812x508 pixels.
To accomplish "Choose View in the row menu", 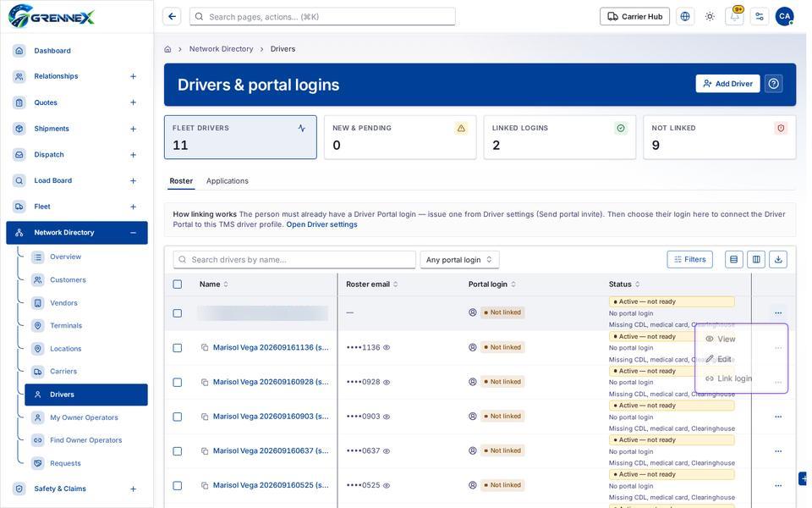I will pos(721,339).
